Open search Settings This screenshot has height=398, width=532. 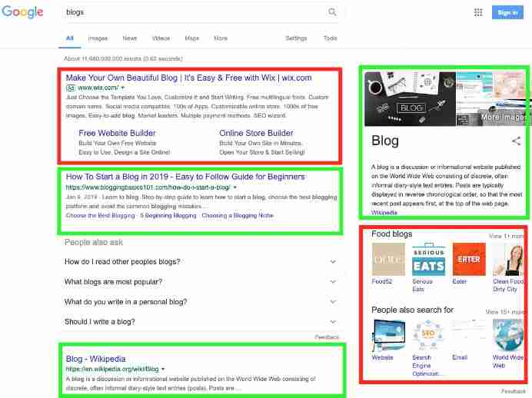[296, 38]
